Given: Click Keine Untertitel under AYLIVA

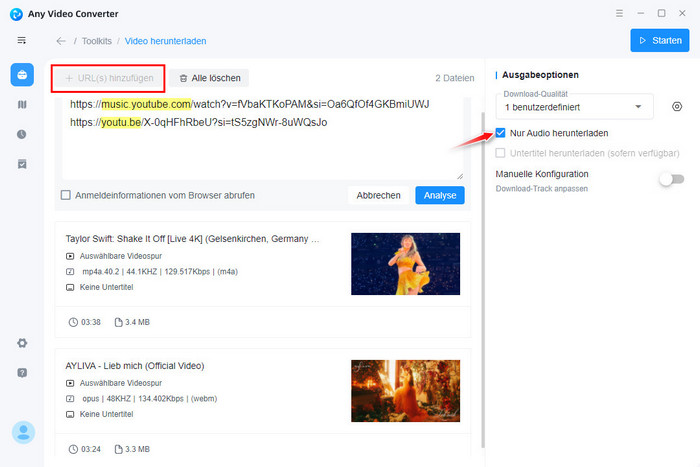Looking at the screenshot, I should 106,414.
